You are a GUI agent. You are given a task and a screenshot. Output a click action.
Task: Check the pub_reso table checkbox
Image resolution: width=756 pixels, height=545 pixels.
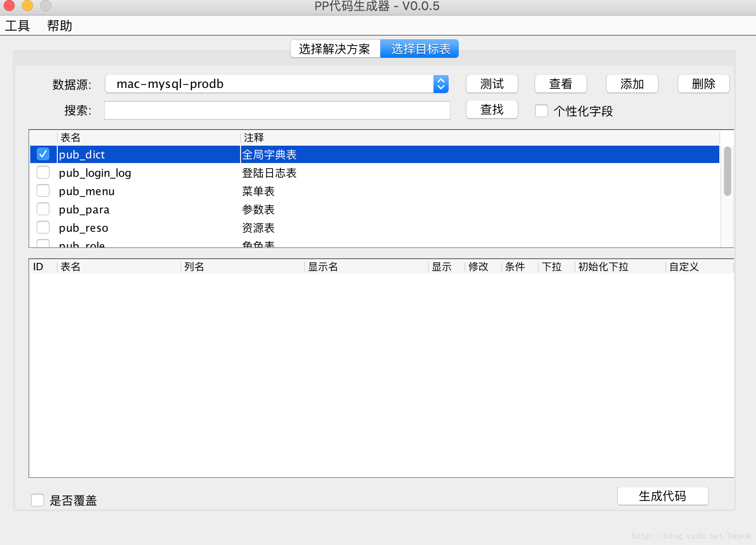(43, 227)
